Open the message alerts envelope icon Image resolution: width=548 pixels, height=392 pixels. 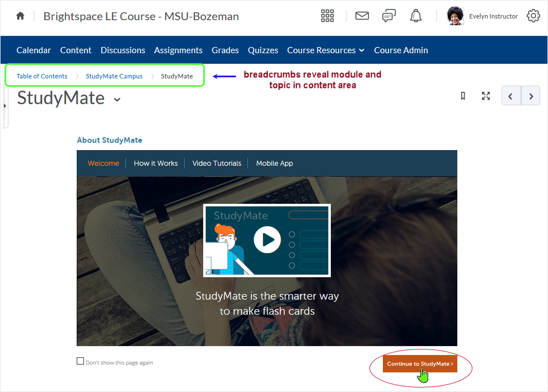[x=362, y=16]
